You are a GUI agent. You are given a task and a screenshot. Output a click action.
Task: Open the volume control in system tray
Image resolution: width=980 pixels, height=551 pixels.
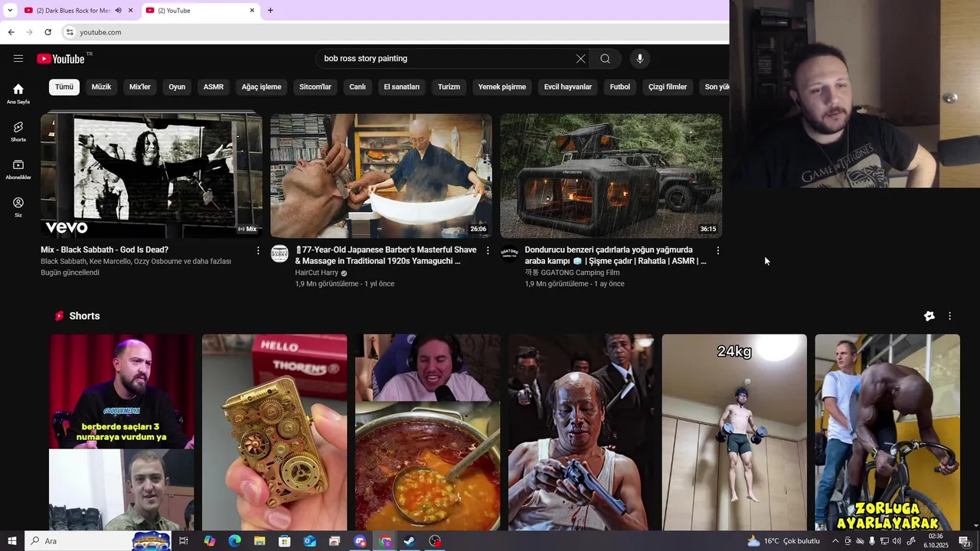click(x=897, y=541)
